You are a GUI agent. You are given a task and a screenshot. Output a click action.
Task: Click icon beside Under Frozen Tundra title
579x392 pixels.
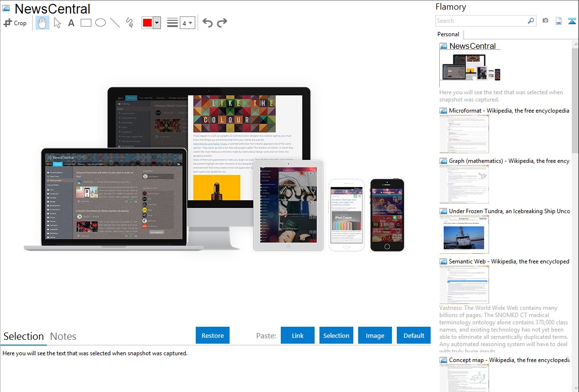[x=443, y=211]
